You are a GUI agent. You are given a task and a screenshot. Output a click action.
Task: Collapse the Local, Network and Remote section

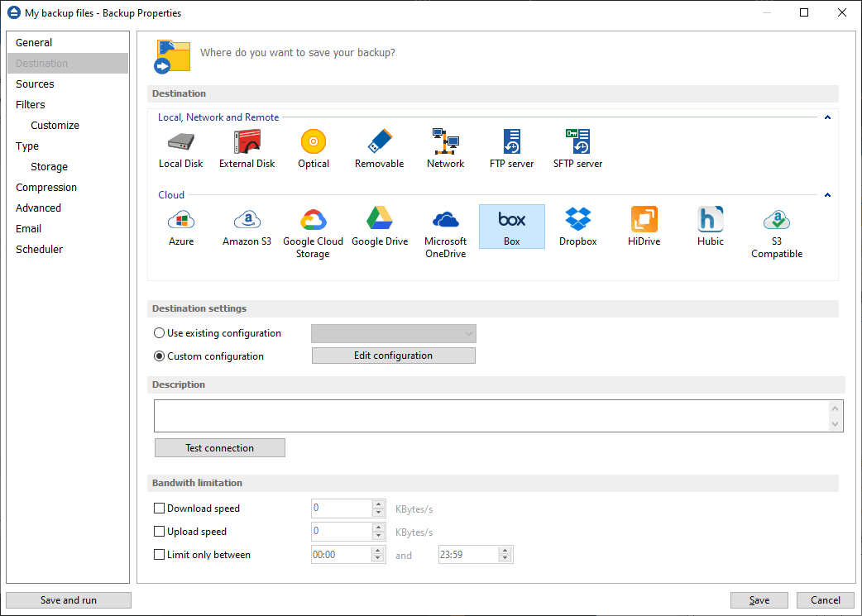pos(827,117)
